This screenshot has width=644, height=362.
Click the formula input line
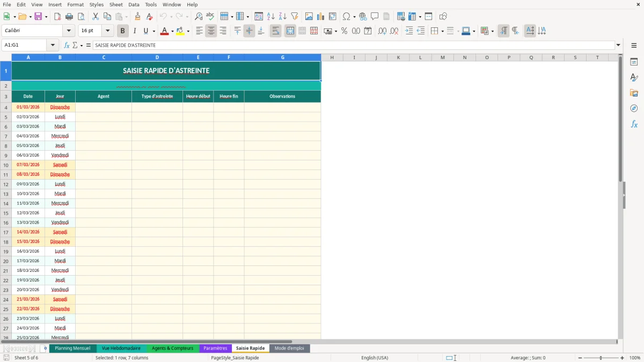click(354, 45)
